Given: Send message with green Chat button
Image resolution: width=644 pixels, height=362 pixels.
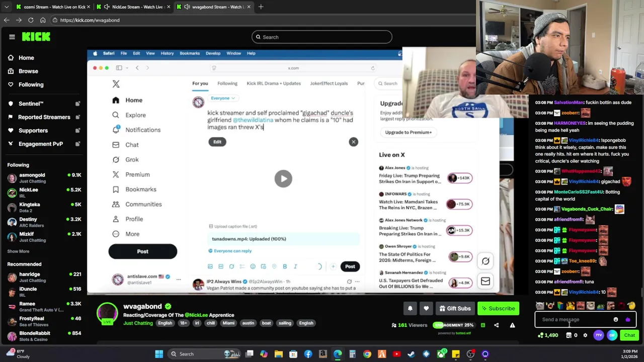Looking at the screenshot, I should [x=629, y=335].
